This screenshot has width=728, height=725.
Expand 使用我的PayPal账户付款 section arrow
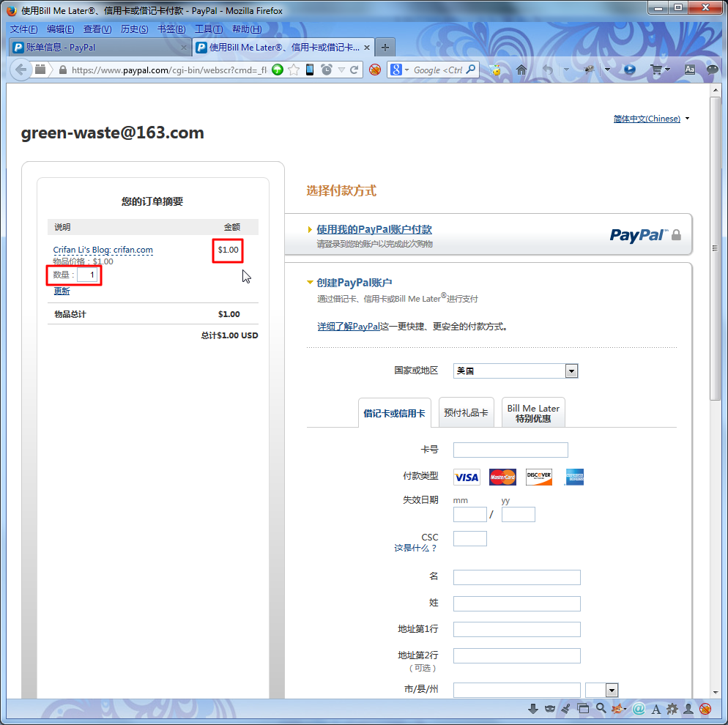(x=310, y=229)
